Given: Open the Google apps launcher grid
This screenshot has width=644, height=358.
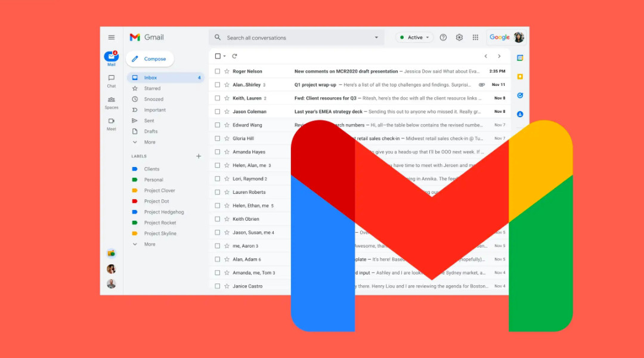Looking at the screenshot, I should [x=475, y=37].
